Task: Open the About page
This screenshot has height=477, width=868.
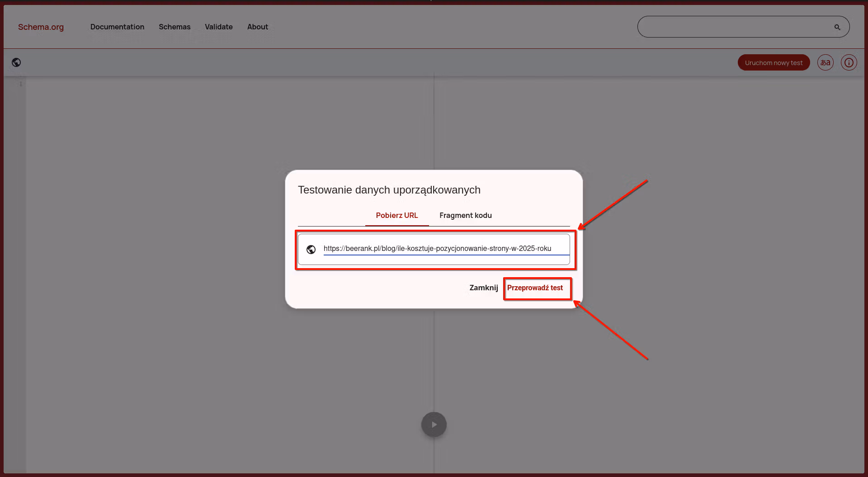Action: point(257,27)
